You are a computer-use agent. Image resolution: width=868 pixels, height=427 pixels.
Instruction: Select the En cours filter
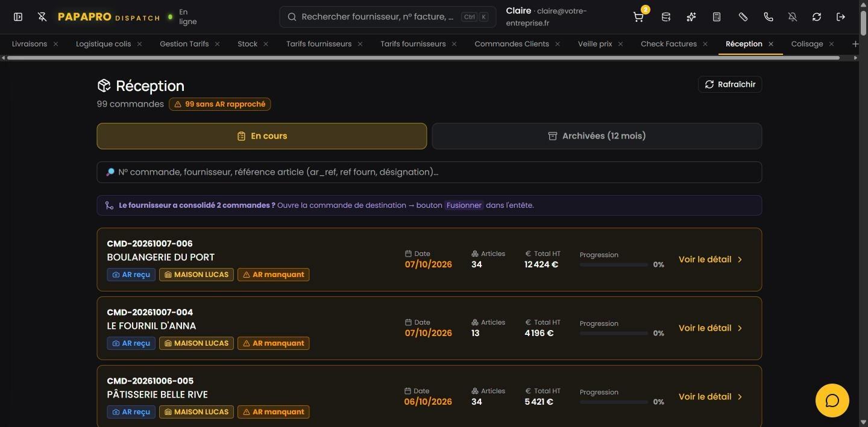coord(262,136)
